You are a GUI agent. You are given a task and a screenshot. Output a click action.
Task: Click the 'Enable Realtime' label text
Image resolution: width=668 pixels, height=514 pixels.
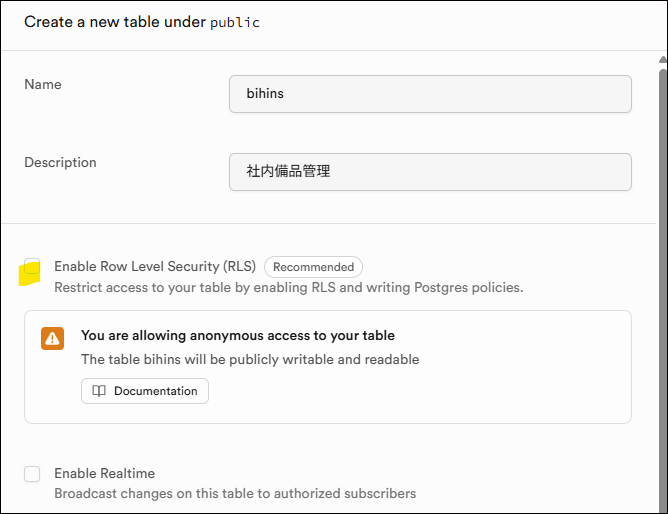(x=104, y=473)
